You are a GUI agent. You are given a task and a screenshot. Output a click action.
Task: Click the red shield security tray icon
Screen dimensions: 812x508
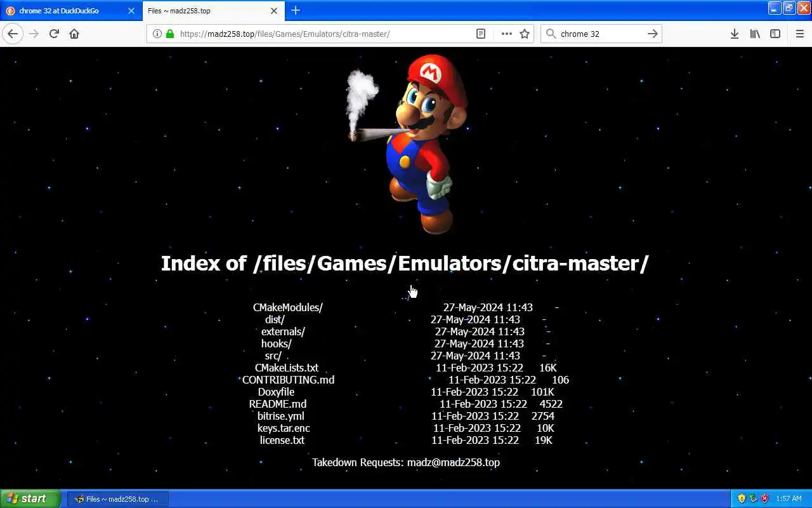coord(765,499)
